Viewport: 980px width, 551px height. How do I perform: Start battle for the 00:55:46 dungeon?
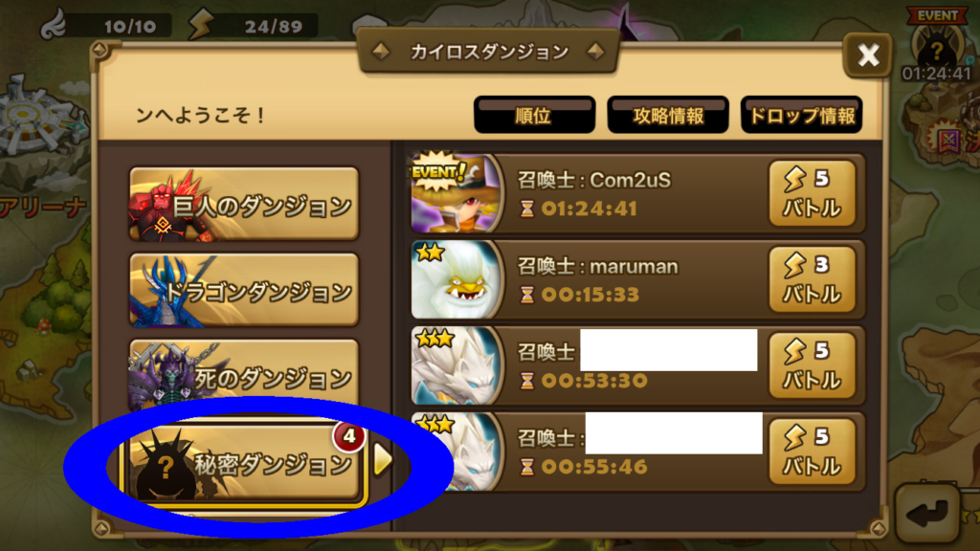(812, 452)
